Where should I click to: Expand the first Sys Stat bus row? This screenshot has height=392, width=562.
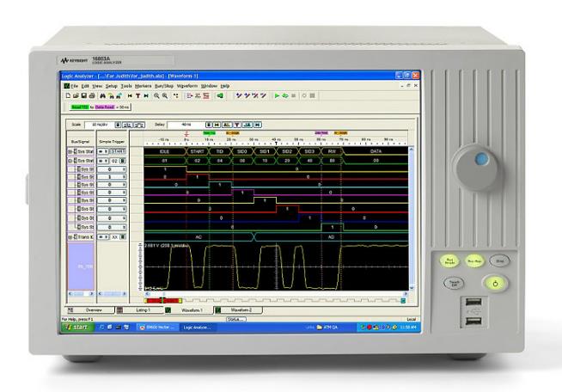(69, 151)
